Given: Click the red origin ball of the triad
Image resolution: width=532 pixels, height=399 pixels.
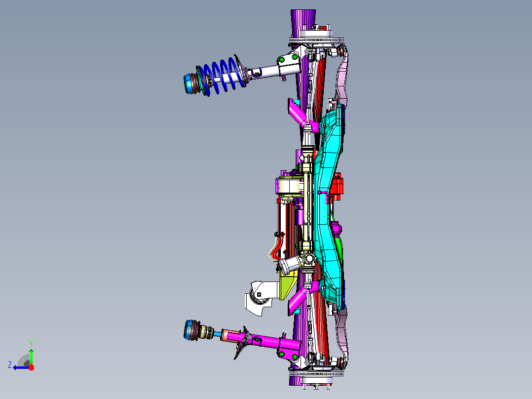Looking at the screenshot, I should tap(31, 367).
